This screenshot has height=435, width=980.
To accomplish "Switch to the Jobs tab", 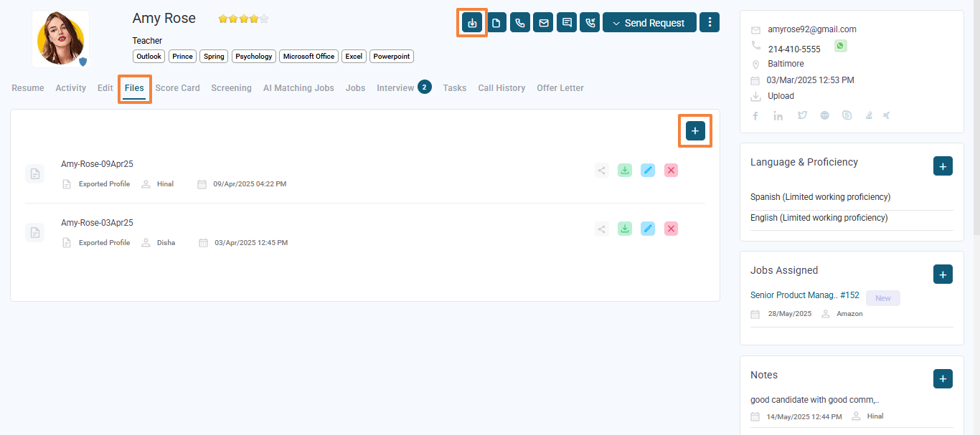I will (355, 88).
